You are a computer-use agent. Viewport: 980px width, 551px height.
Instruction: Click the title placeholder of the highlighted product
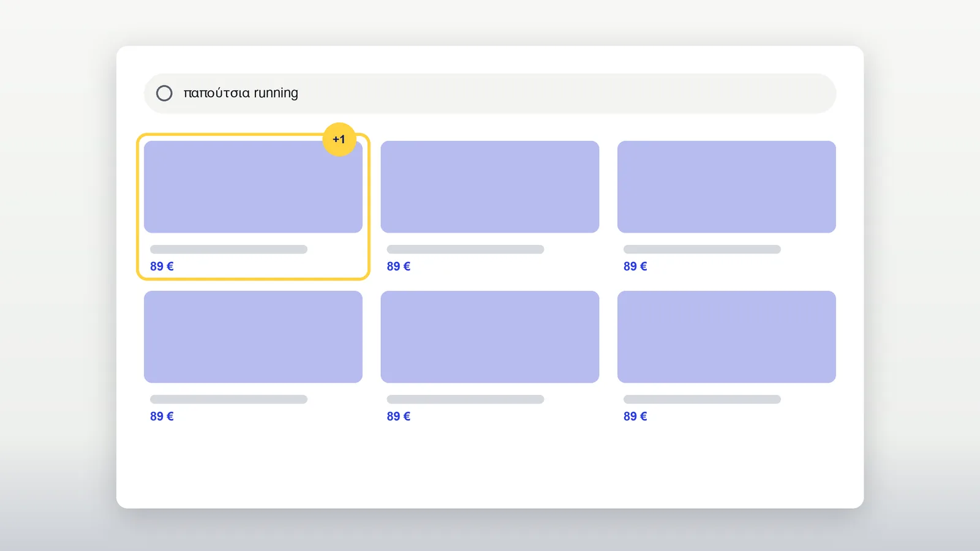coord(228,249)
